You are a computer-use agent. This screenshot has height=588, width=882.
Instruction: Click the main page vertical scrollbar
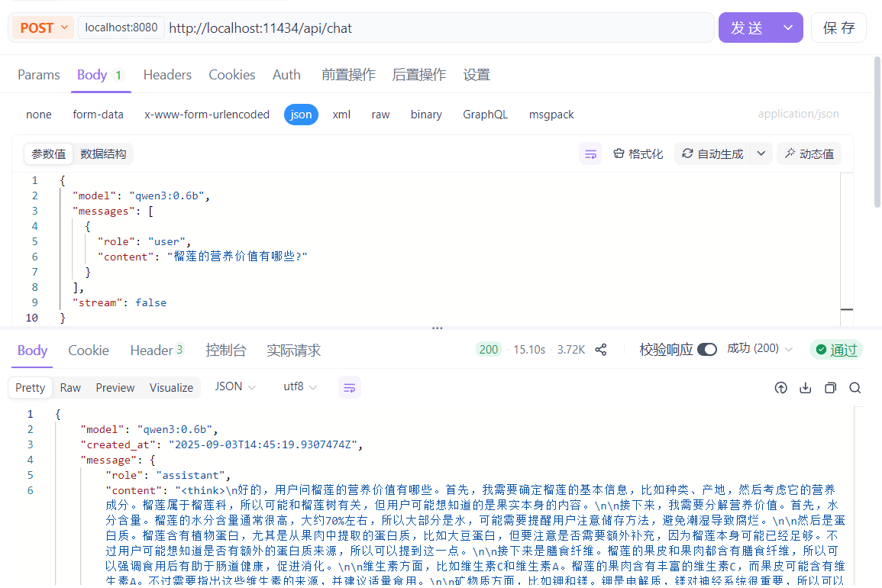pos(877,132)
